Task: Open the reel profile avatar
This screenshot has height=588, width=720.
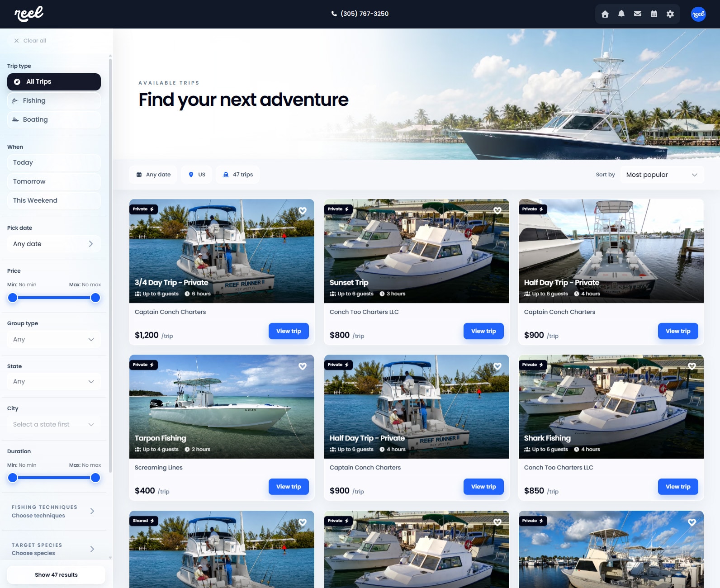Action: [698, 14]
